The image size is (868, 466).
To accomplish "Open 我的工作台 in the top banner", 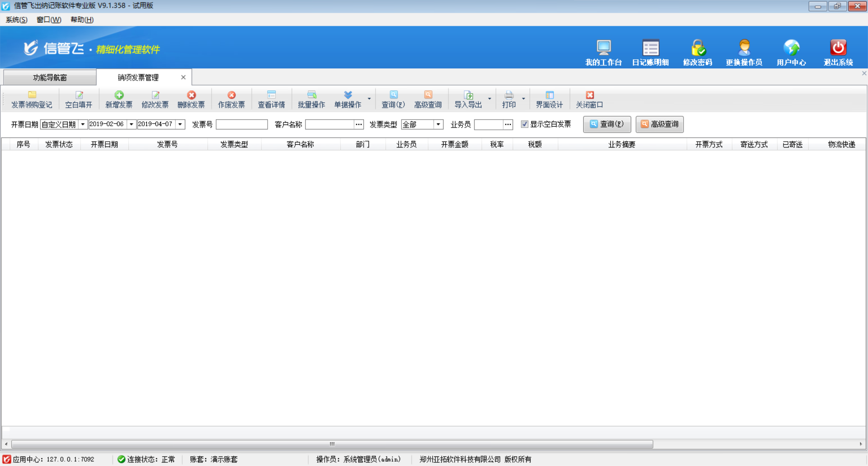I will click(604, 51).
